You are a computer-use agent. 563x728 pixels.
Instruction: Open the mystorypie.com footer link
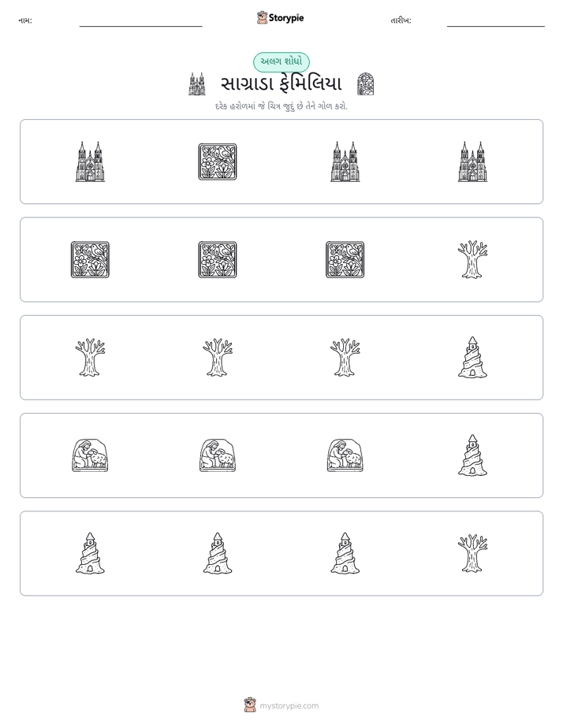[289, 706]
